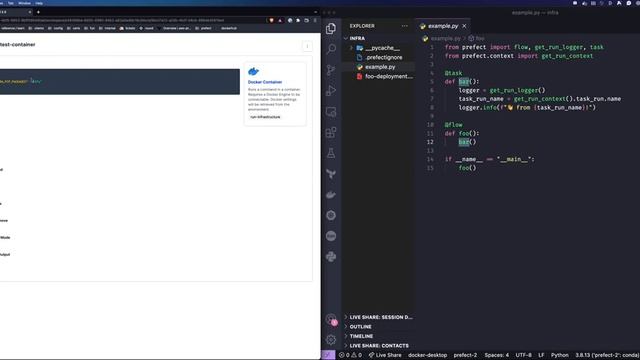Click the @flow decorator on line 10
The width and height of the screenshot is (640, 360).
(453, 124)
